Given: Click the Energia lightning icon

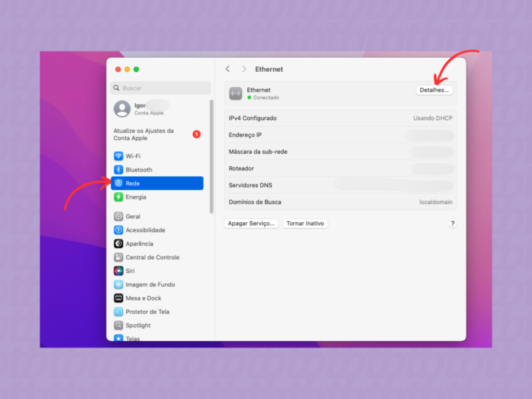Looking at the screenshot, I should click(x=118, y=197).
